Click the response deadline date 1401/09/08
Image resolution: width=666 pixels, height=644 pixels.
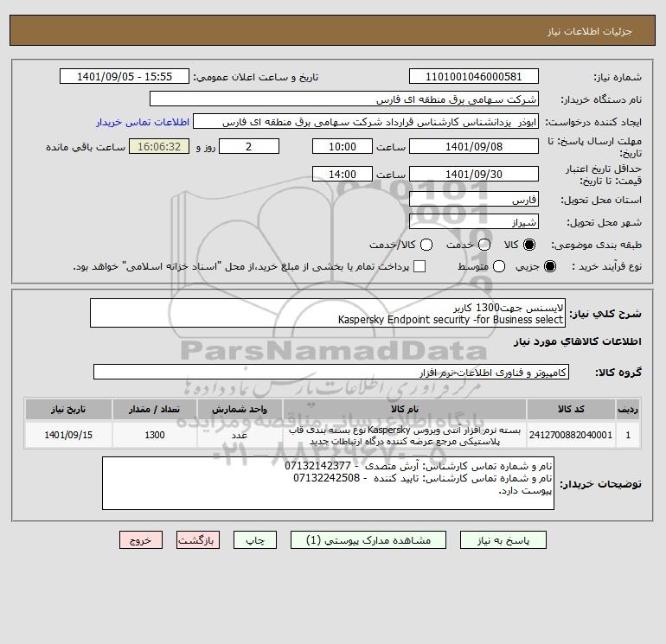coord(474,146)
